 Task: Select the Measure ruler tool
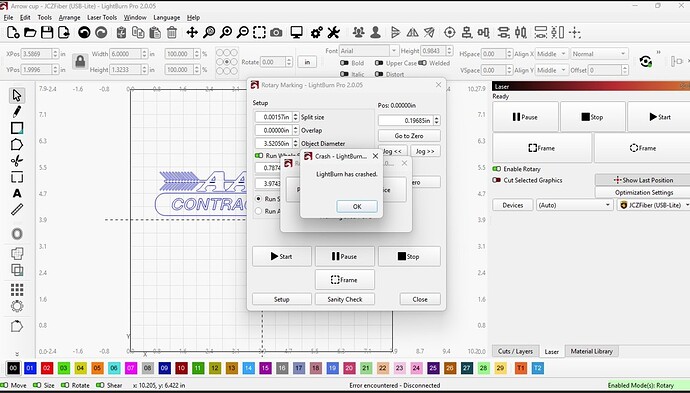point(17,209)
